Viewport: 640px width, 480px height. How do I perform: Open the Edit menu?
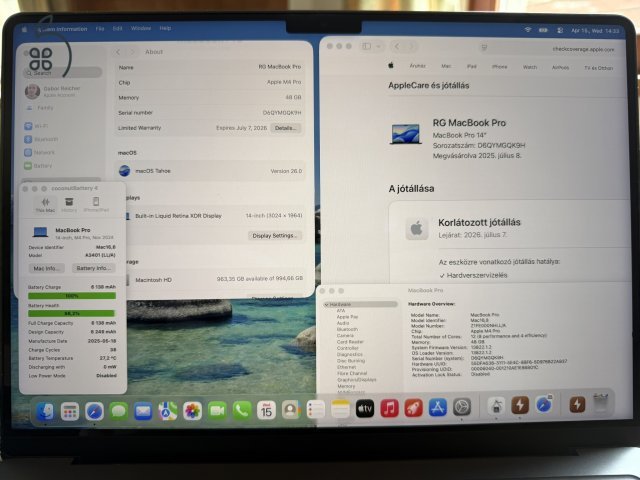(x=118, y=29)
